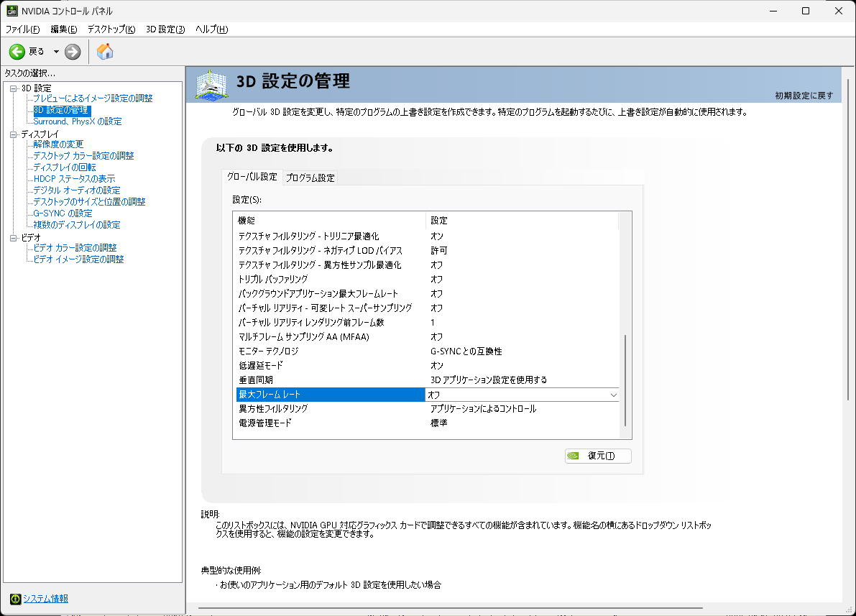Select 解像度の変更 in the sidebar
This screenshot has height=616, width=856.
[x=59, y=144]
